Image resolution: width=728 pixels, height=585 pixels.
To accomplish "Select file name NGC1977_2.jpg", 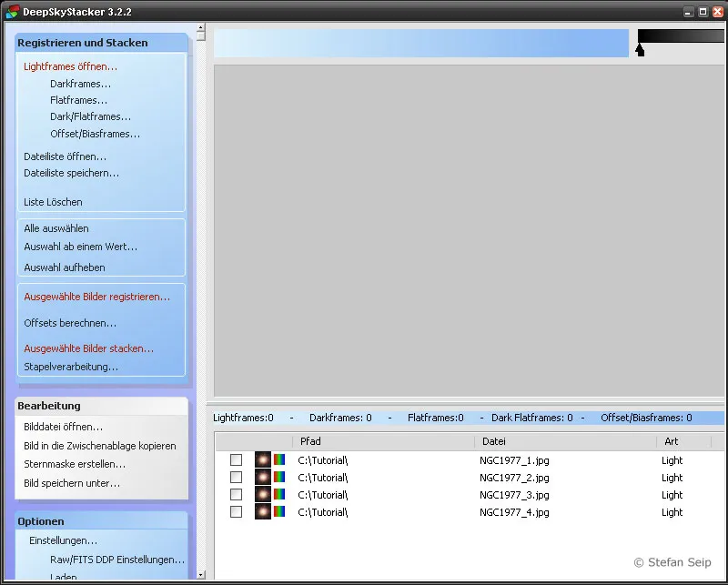I will pyautogui.click(x=514, y=478).
